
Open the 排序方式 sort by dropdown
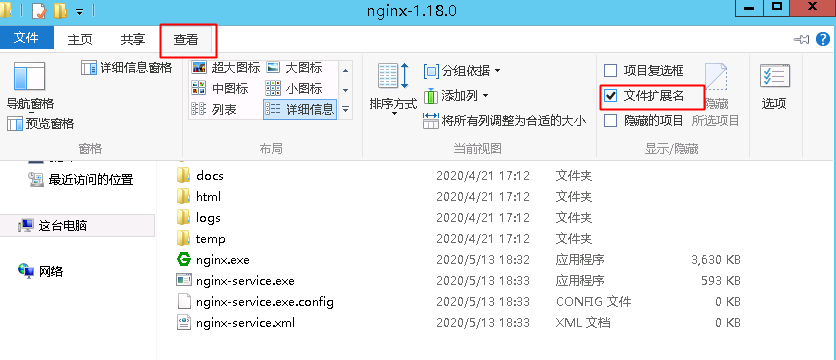click(393, 88)
